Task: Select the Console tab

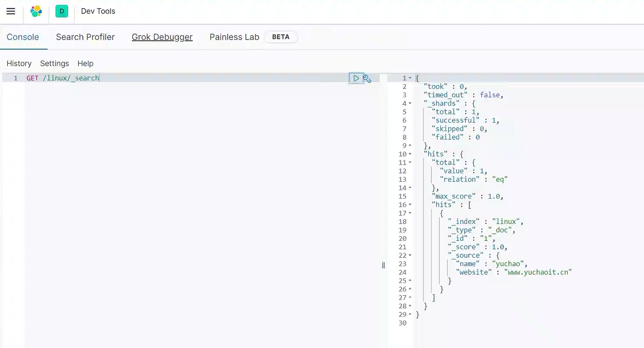Action: coord(23,37)
